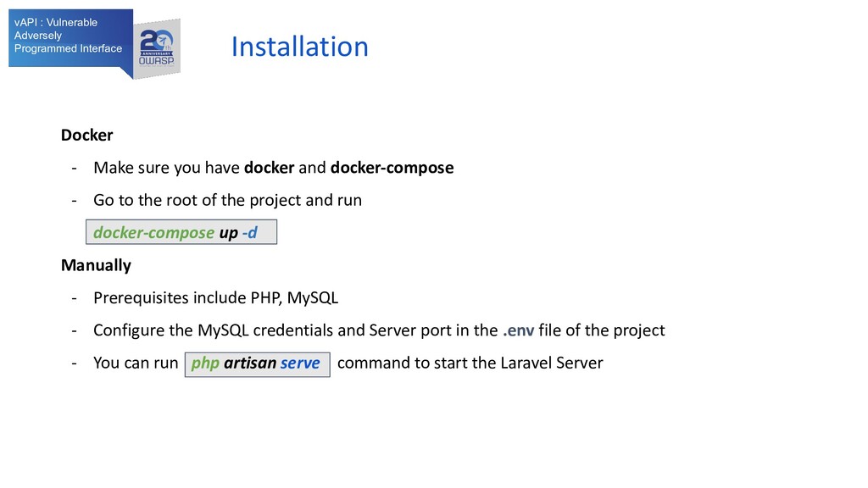Screen dimensions: 868x488
Task: Click the php artisan serve command box
Action: (x=258, y=364)
